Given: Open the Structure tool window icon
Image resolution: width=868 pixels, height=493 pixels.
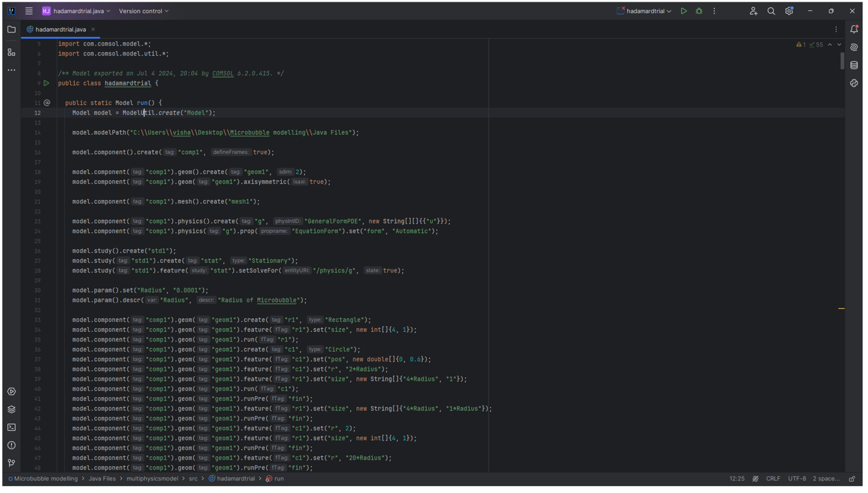Looking at the screenshot, I should (12, 52).
